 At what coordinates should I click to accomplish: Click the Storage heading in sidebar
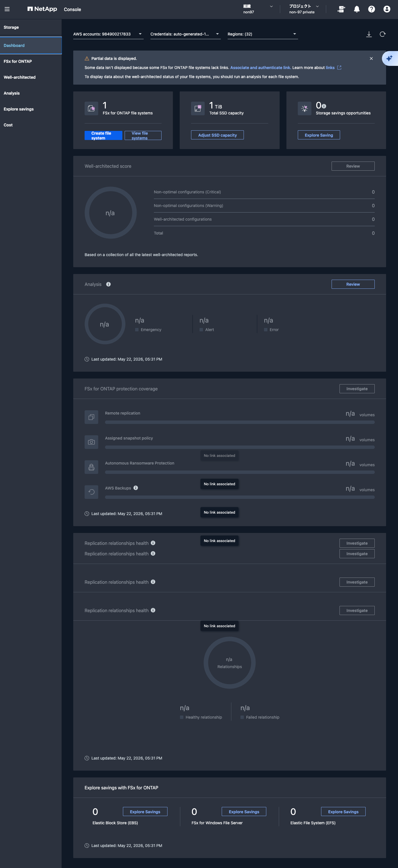point(11,27)
